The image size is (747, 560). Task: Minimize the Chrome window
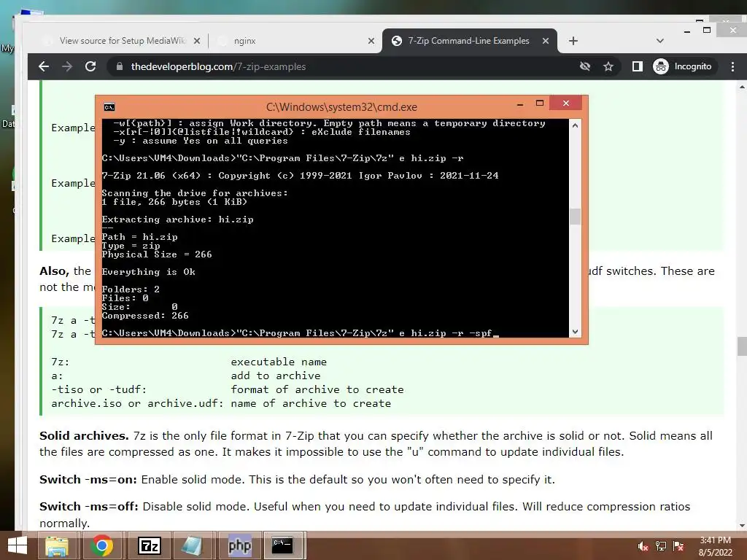coord(687,31)
